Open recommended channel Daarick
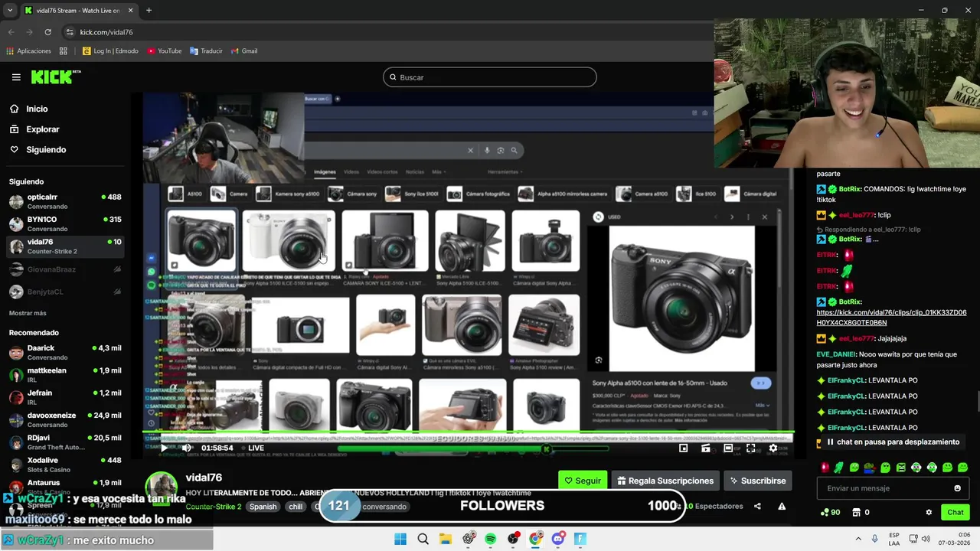Viewport: 980px width, 551px height. (65, 352)
